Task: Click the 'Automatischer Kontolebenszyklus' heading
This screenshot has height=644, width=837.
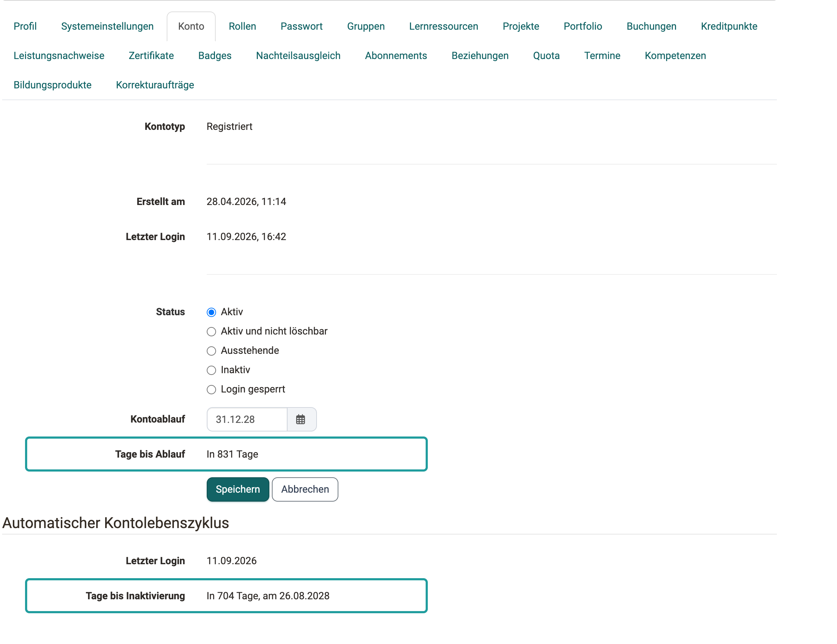Action: click(x=116, y=523)
